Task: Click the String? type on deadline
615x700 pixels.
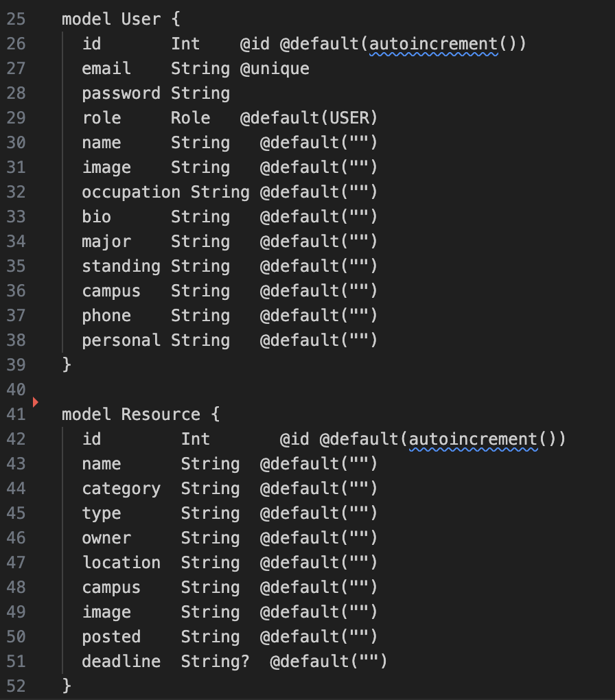Action: [216, 662]
